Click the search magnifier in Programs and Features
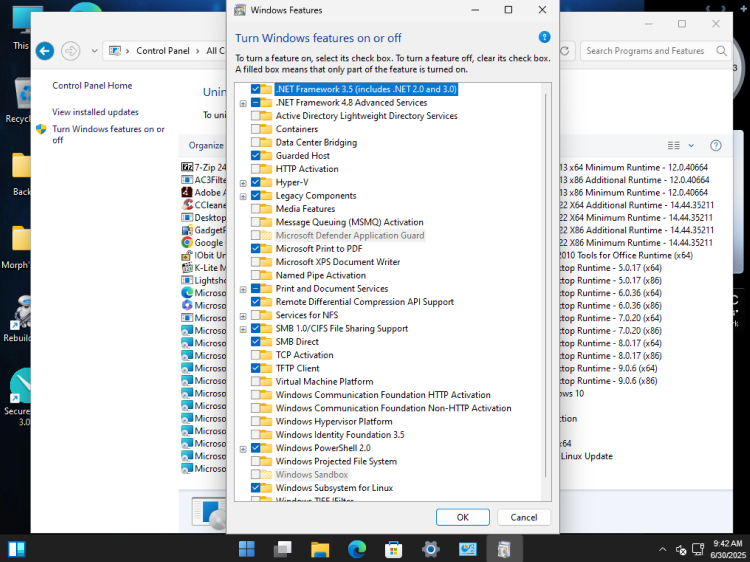The image size is (750, 562). (x=721, y=51)
